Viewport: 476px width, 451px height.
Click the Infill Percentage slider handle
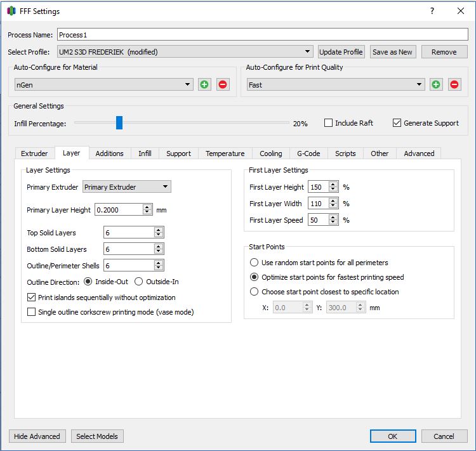(119, 123)
